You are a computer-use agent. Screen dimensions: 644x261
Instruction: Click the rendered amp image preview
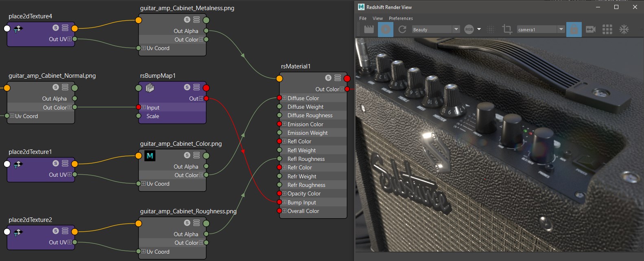[499, 145]
